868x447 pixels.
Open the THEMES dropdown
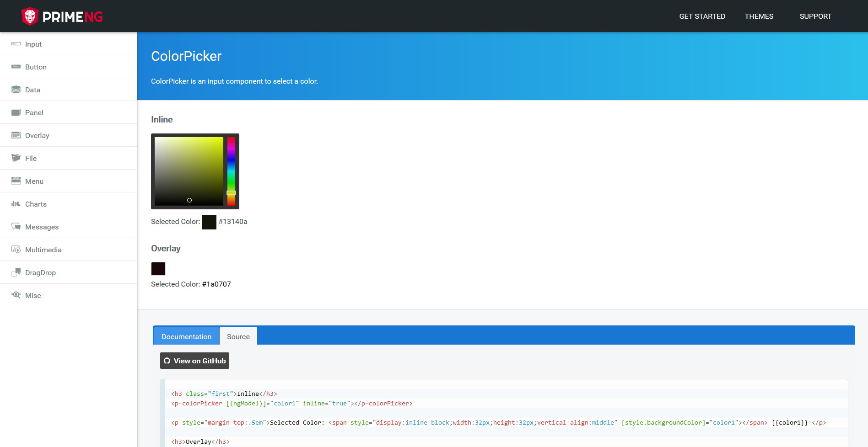click(759, 16)
